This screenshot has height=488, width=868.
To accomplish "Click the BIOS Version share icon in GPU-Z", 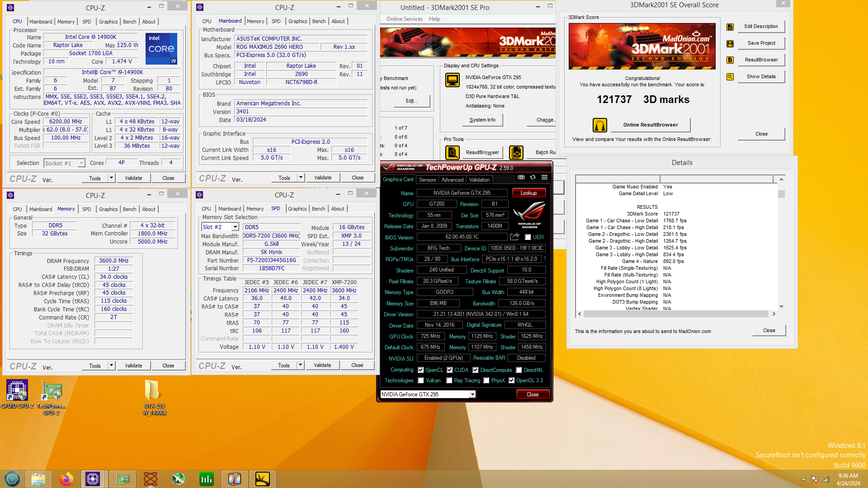I will click(514, 237).
